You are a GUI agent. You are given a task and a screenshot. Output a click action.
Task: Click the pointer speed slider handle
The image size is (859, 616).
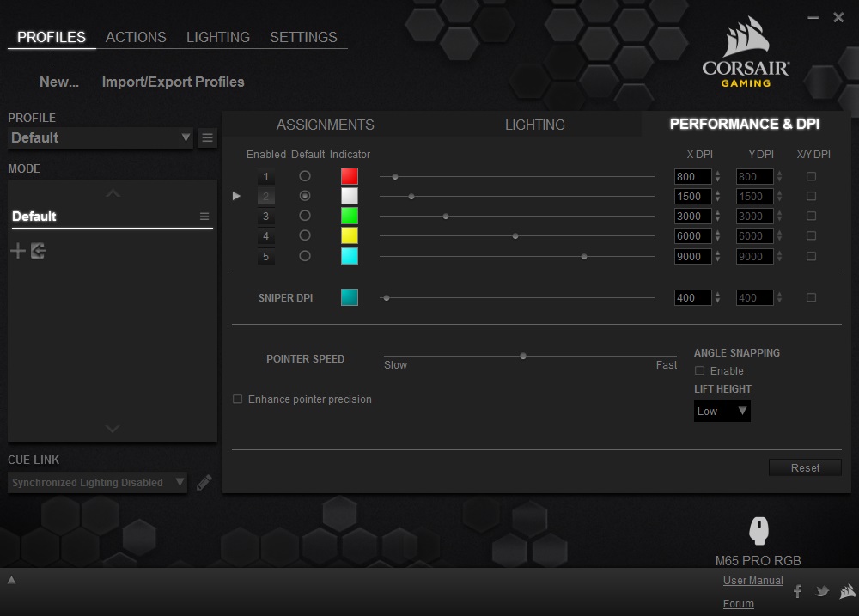(523, 357)
